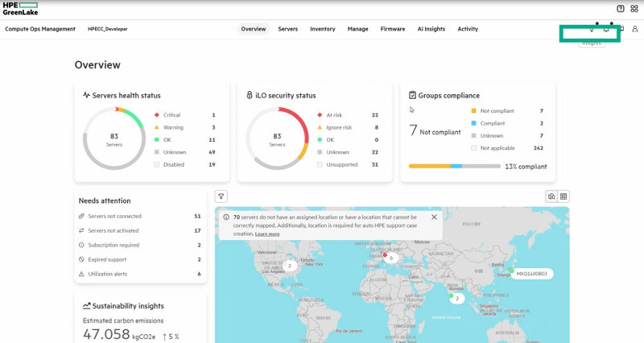The image size is (644, 343).
Task: Open the map filter funnel icon
Action: (x=221, y=196)
